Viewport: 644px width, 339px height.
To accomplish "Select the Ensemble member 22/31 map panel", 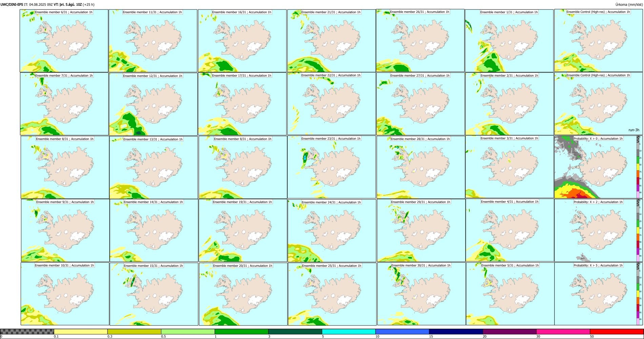I will pyautogui.click(x=331, y=104).
